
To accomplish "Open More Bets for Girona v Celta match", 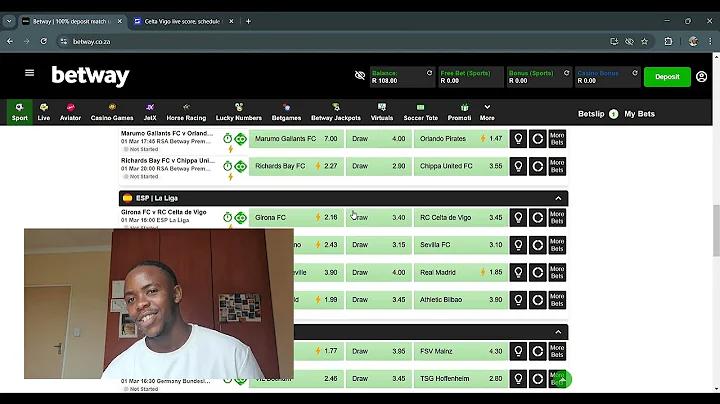I will 557,218.
